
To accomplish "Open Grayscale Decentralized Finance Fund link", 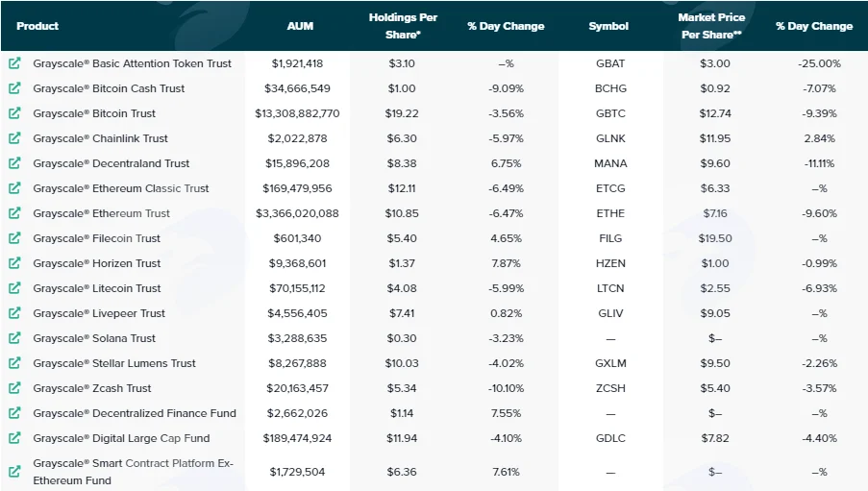I will [135, 413].
